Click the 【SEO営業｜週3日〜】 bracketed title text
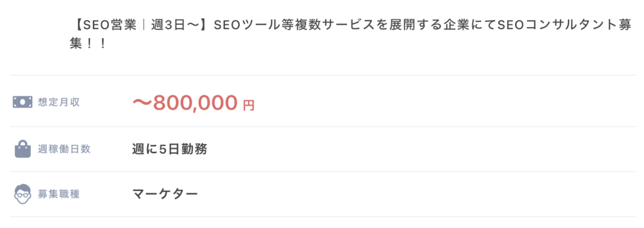The image size is (644, 228). (141, 26)
